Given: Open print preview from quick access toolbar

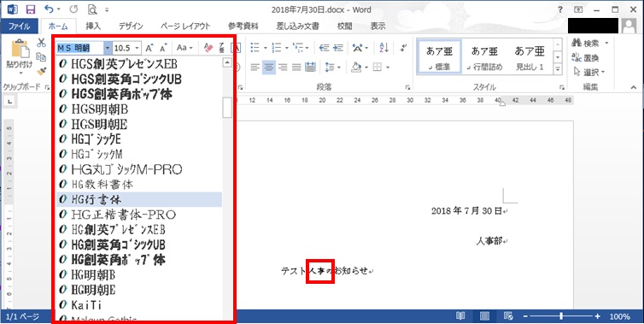Looking at the screenshot, I should (92, 9).
